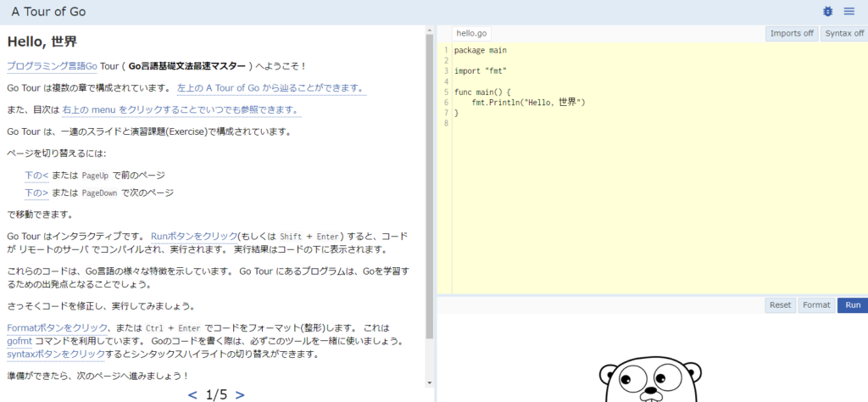Toggle Imports off button
Image resolution: width=868 pixels, height=402 pixels.
(793, 33)
